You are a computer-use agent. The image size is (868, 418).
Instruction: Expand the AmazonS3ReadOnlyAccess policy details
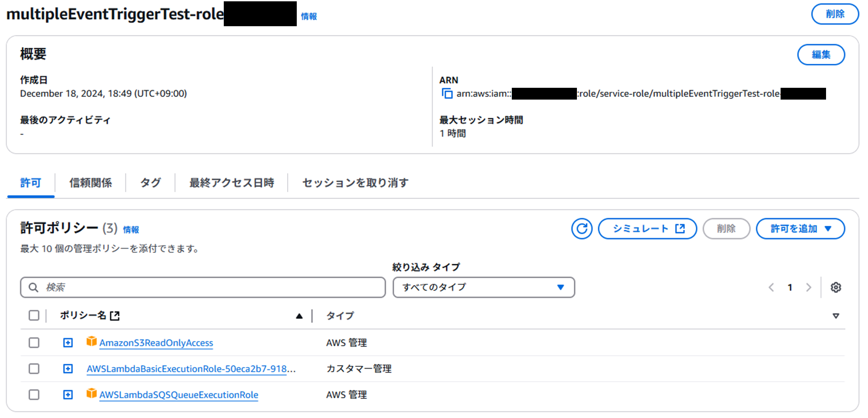68,343
